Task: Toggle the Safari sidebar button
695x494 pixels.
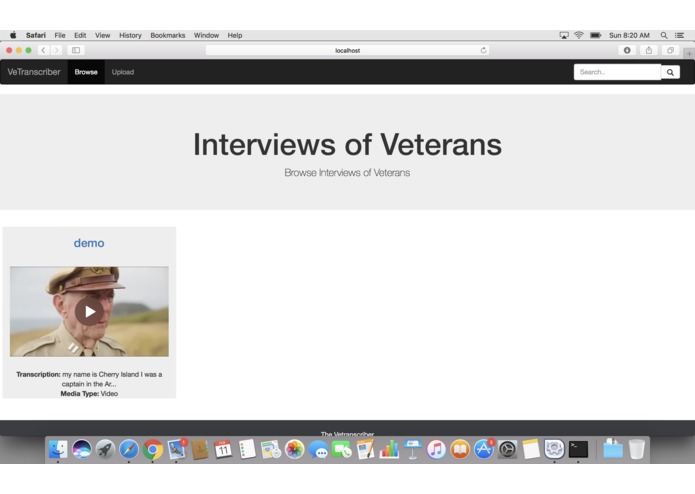Action: (76, 50)
